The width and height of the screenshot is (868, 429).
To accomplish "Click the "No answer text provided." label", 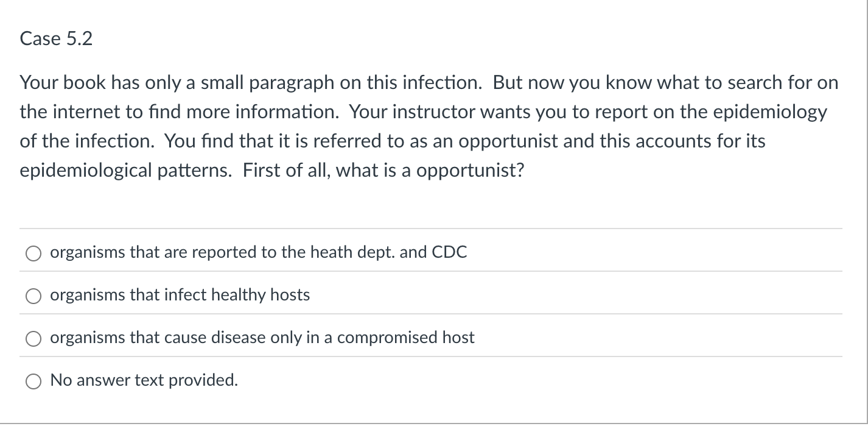I will [x=144, y=380].
